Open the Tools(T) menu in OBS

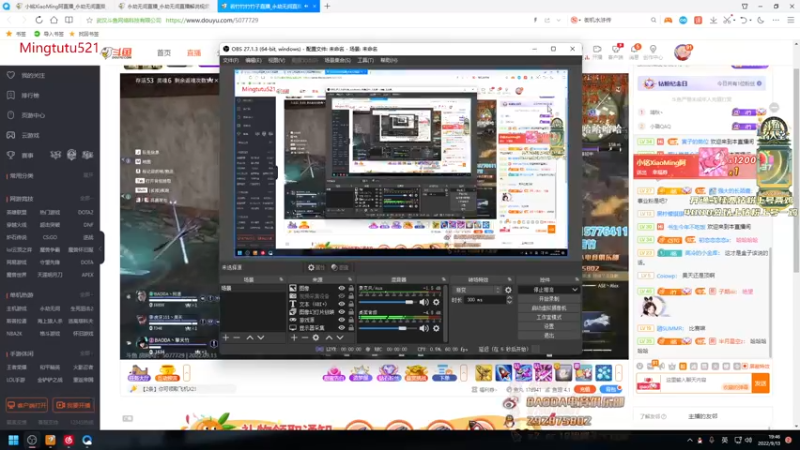tap(365, 60)
